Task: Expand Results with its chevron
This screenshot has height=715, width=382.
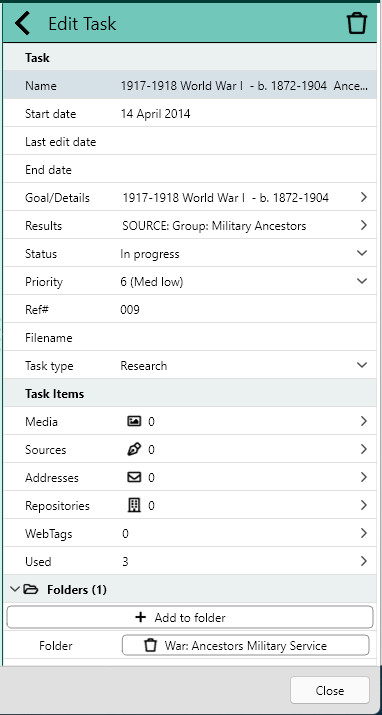Action: (x=363, y=225)
